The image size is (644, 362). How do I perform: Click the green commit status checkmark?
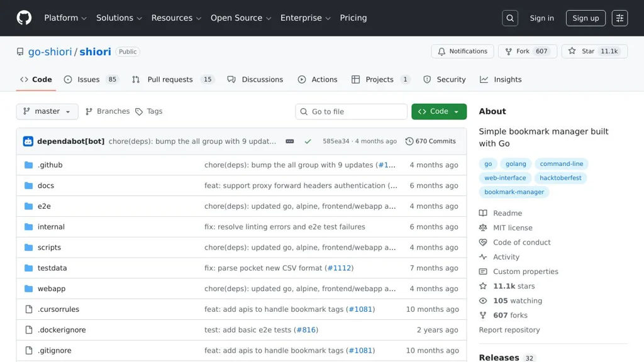(308, 141)
